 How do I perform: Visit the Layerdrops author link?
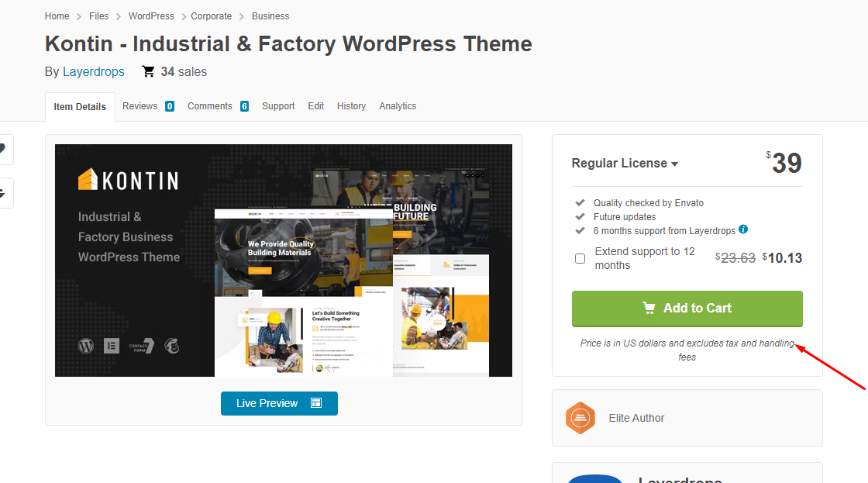click(94, 72)
